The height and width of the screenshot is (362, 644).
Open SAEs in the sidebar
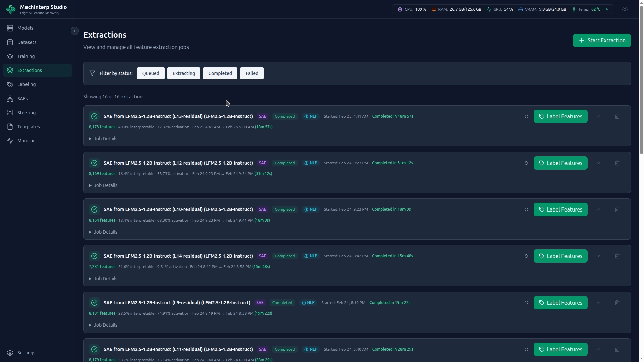coord(37,99)
